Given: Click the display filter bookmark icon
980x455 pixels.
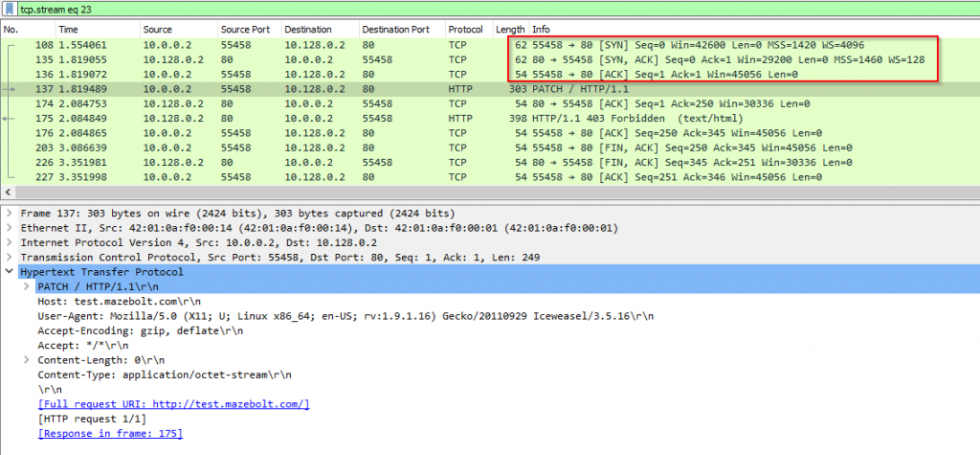Looking at the screenshot, I should tap(10, 9).
